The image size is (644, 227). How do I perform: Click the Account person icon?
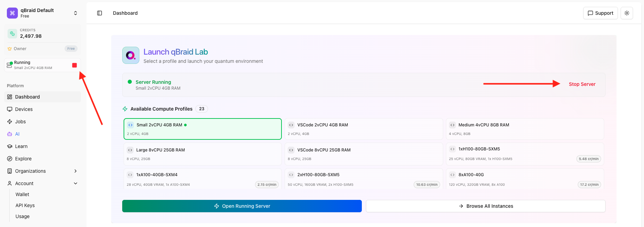tap(10, 183)
